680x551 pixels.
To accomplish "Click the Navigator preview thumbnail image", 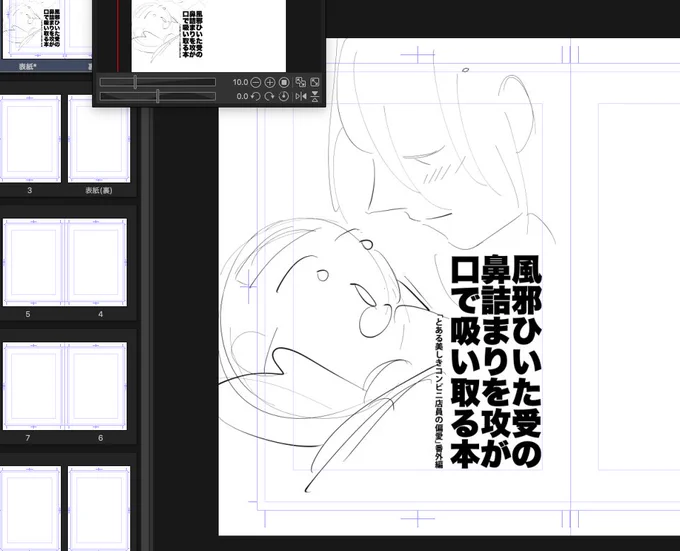I will click(x=209, y=36).
